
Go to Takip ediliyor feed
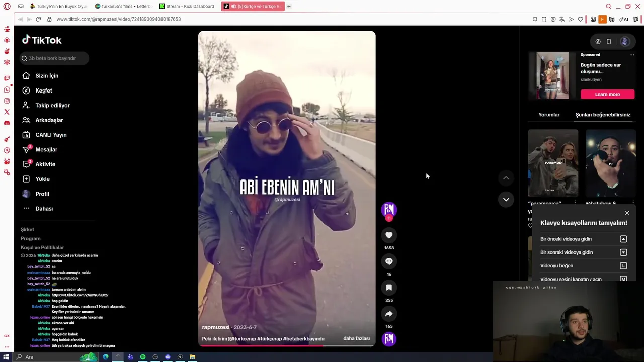pyautogui.click(x=46, y=106)
